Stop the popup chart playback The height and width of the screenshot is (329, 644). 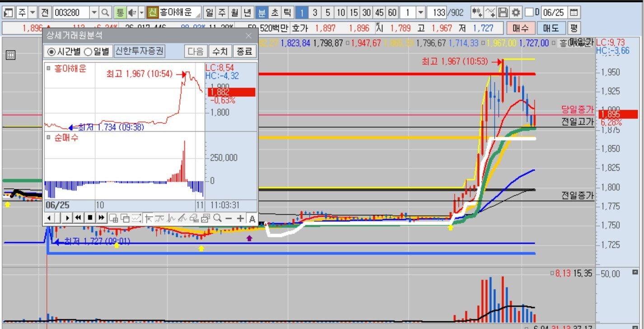pos(90,218)
